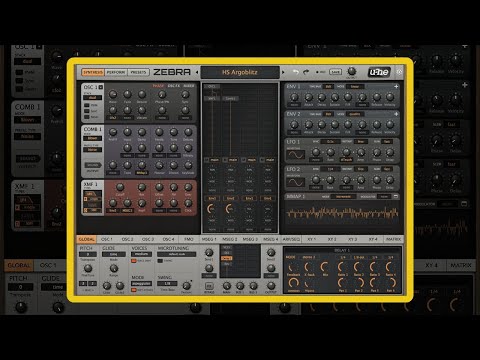Open the OSC 1 stack 'dual' dropdown
Viewport: 480px width, 360px height.
click(x=93, y=98)
